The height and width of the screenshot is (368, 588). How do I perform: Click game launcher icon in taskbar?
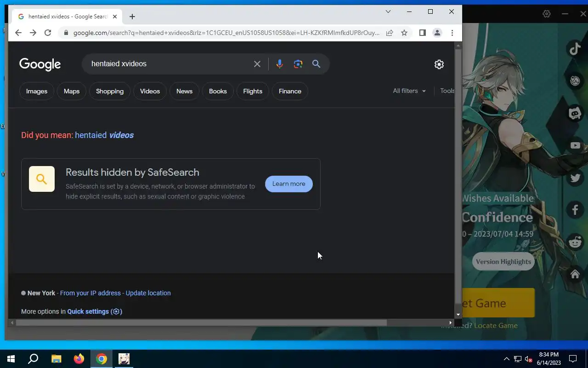click(x=124, y=359)
